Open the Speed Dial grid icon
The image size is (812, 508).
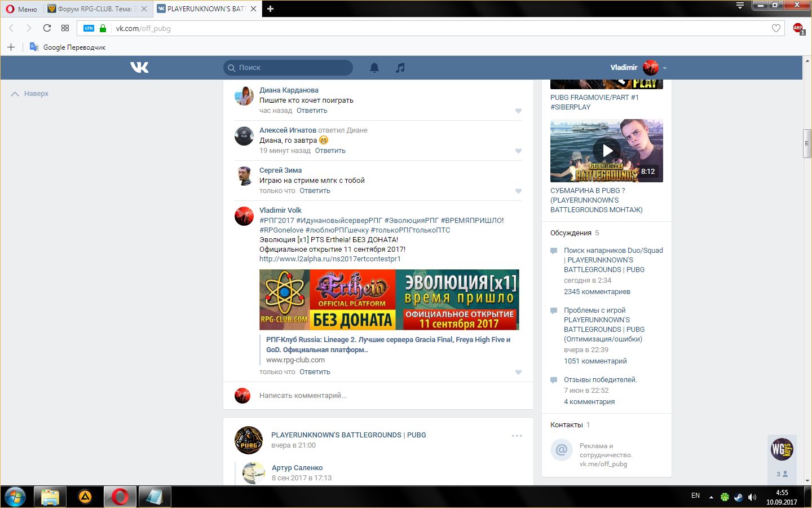point(65,28)
